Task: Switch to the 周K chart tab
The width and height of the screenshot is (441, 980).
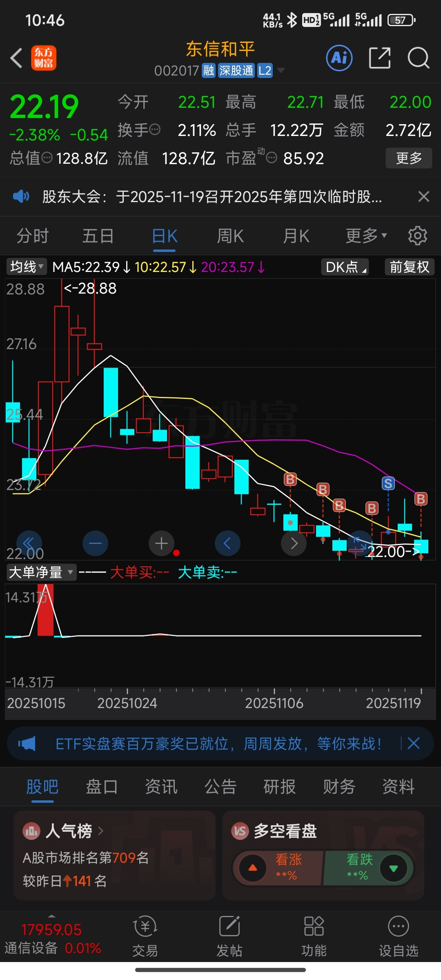Action: pos(230,236)
